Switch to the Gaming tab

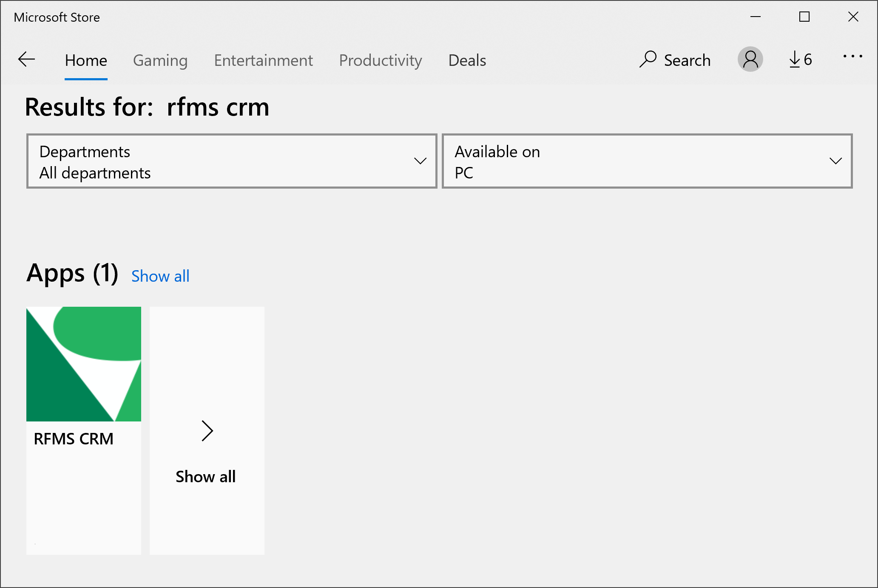[160, 60]
